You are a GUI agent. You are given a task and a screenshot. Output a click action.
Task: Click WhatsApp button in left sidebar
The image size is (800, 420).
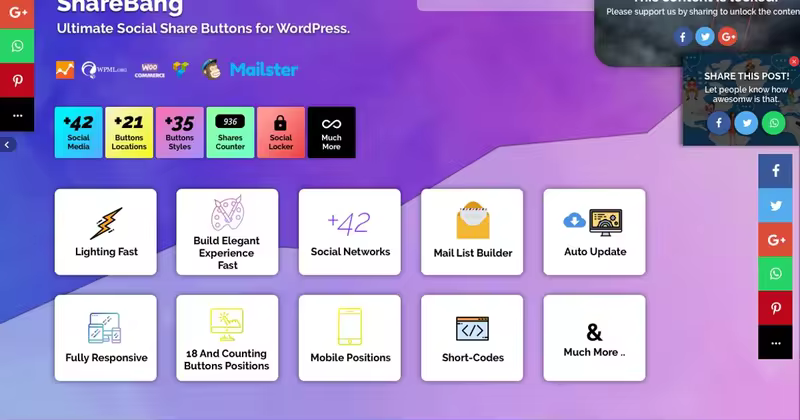point(17,46)
